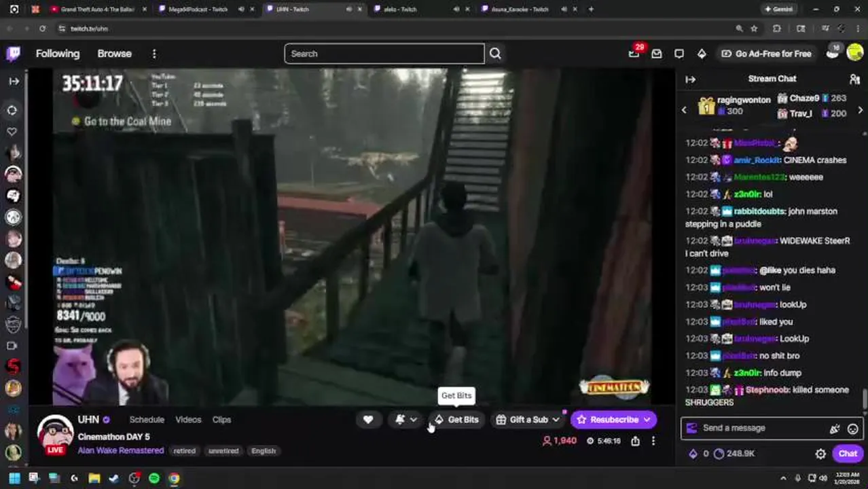
Task: Collapse the Stream Chat panel
Action: (x=691, y=79)
